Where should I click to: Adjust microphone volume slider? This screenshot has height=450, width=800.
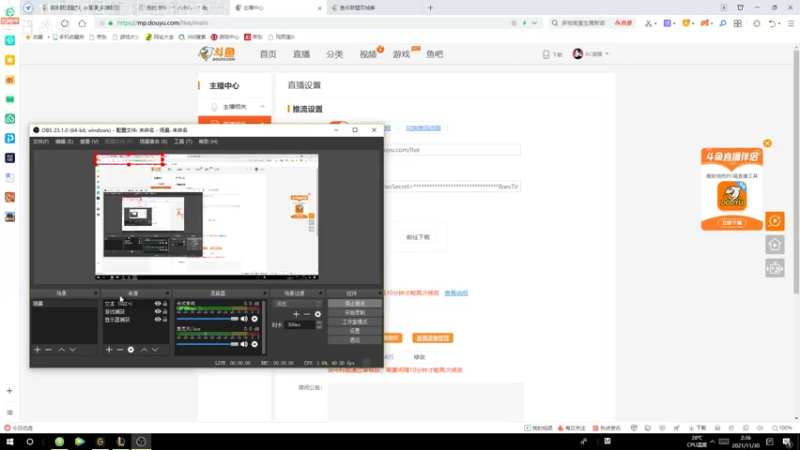[208, 344]
